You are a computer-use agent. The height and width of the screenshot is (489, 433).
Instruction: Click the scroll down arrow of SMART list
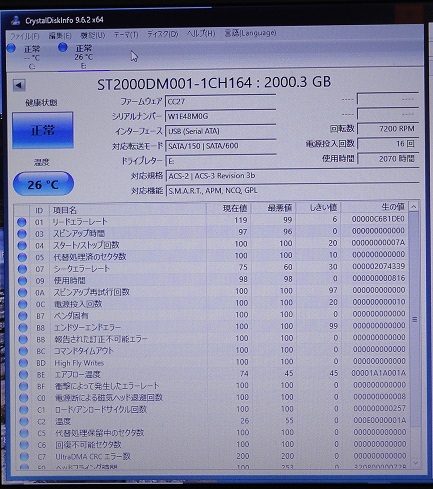pyautogui.click(x=415, y=462)
